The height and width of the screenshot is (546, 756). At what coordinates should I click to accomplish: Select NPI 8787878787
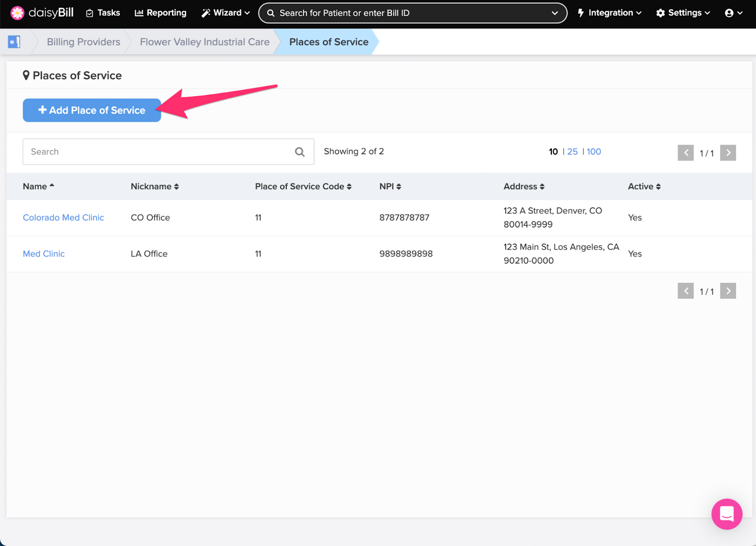point(404,217)
